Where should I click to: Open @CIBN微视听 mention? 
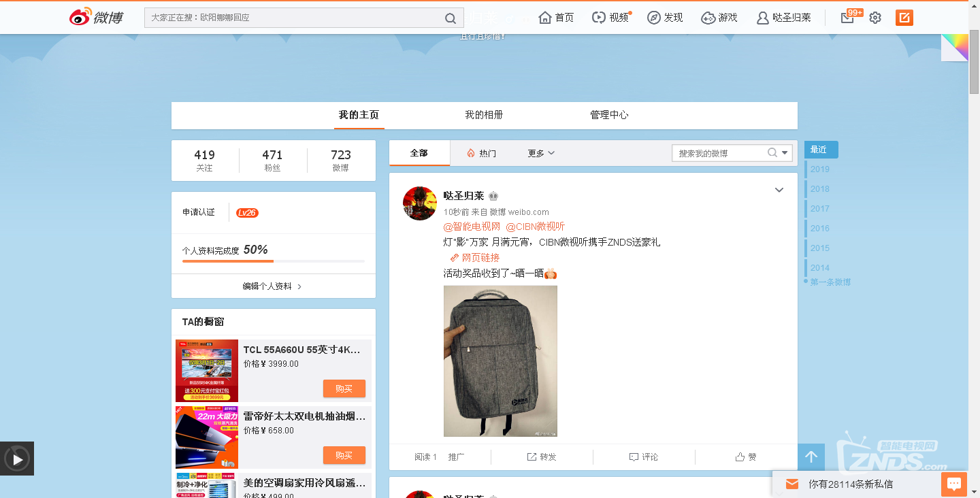click(x=536, y=227)
